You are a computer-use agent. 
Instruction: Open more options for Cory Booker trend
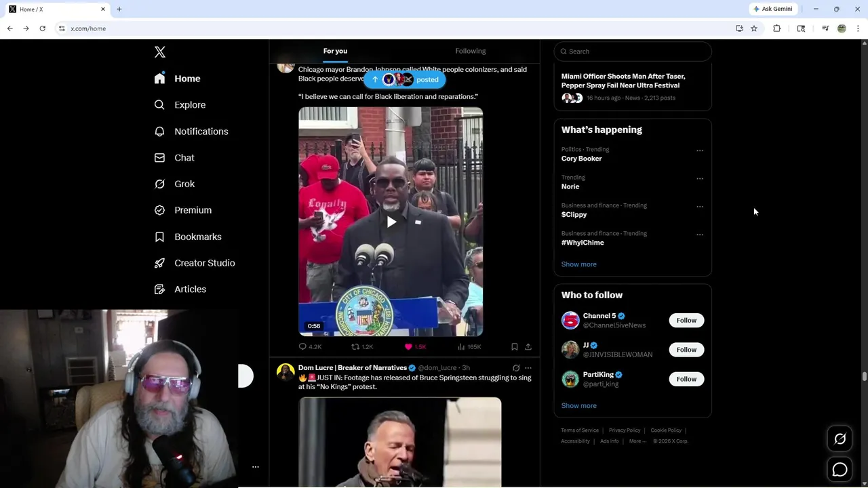(700, 150)
